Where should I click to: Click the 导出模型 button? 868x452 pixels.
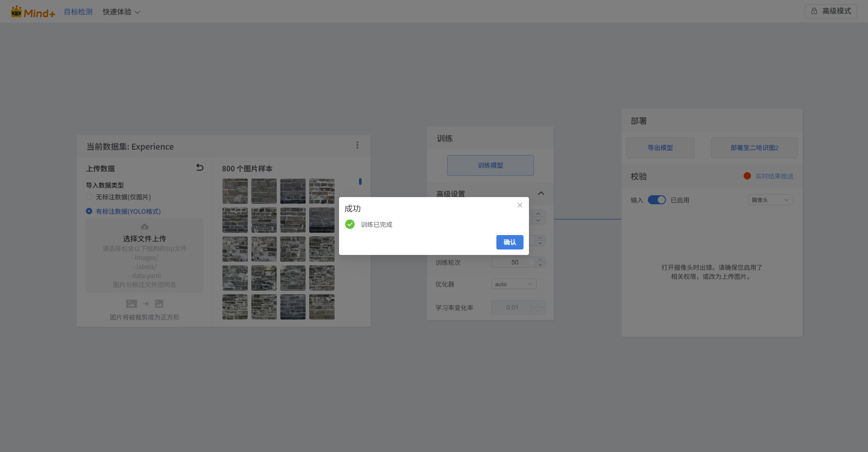660,148
